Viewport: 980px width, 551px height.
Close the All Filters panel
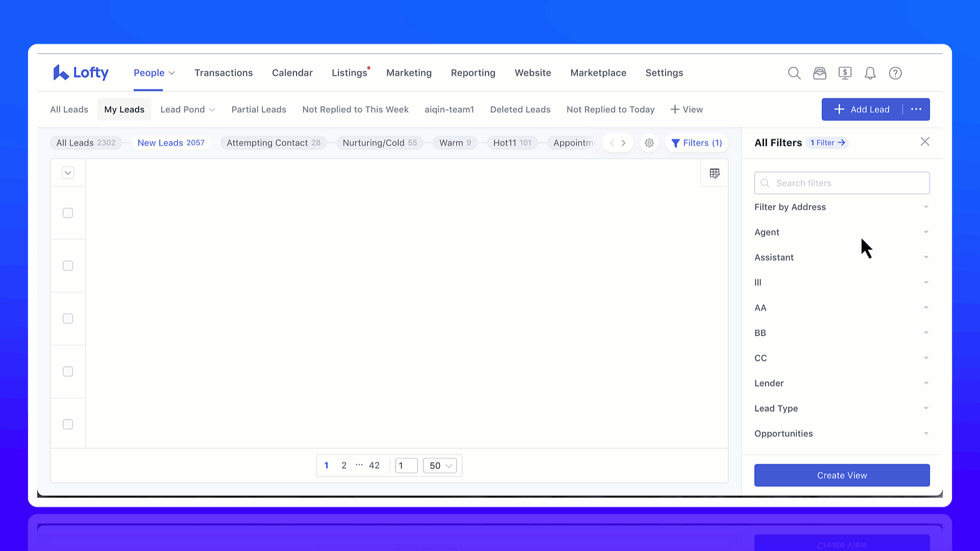click(925, 142)
